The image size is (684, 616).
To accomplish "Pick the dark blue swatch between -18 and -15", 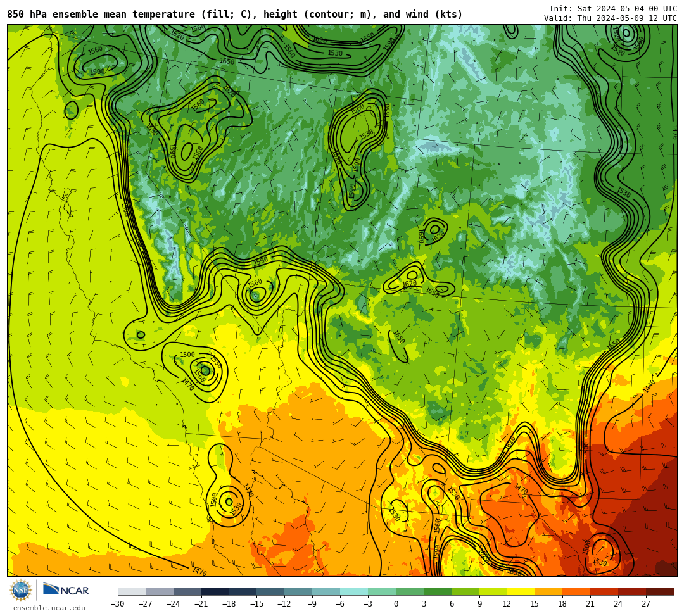I will point(243,591).
